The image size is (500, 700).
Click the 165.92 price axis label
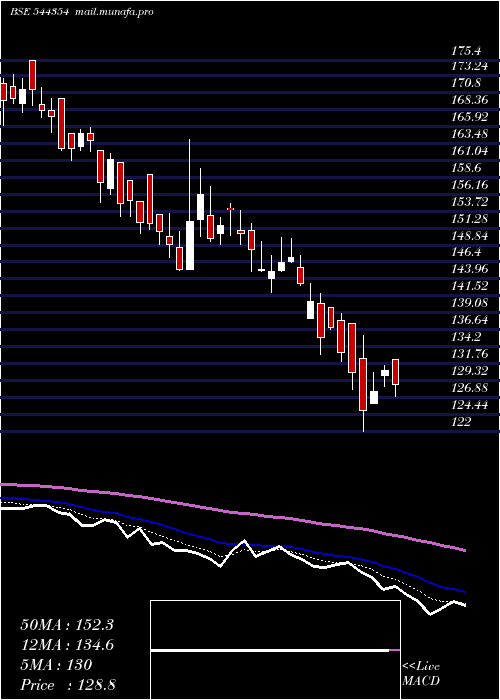coord(470,117)
